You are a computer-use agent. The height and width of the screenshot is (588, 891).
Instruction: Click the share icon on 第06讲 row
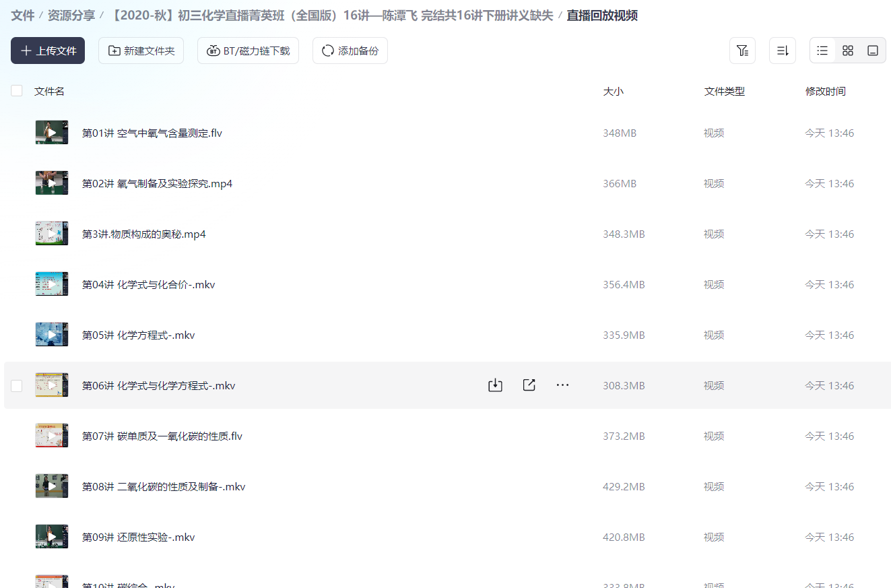click(529, 385)
